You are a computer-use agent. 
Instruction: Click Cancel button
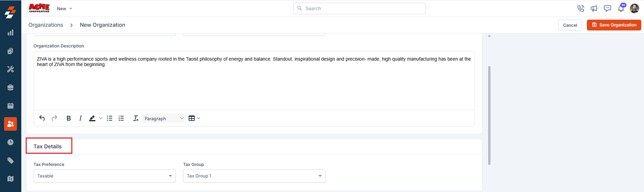570,25
